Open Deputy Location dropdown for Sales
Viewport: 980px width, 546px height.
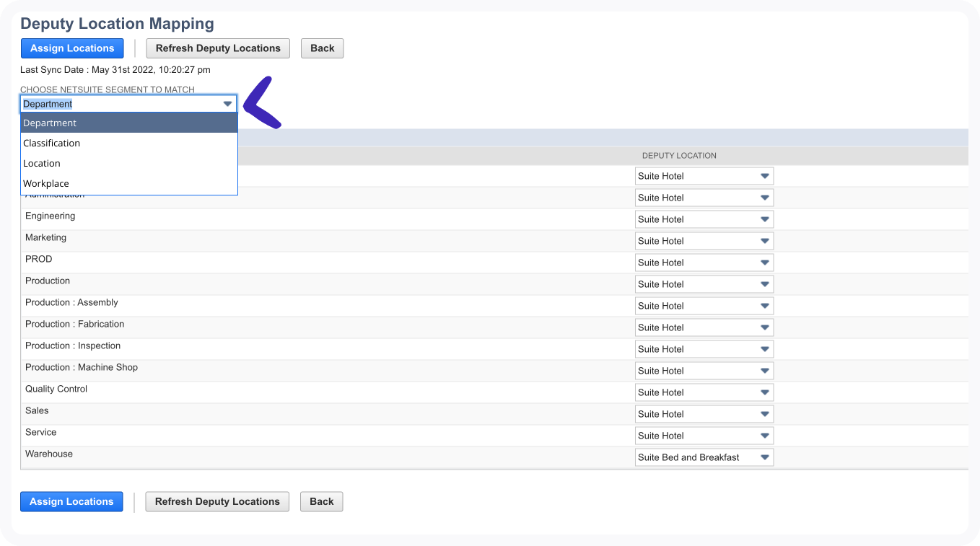(x=704, y=414)
